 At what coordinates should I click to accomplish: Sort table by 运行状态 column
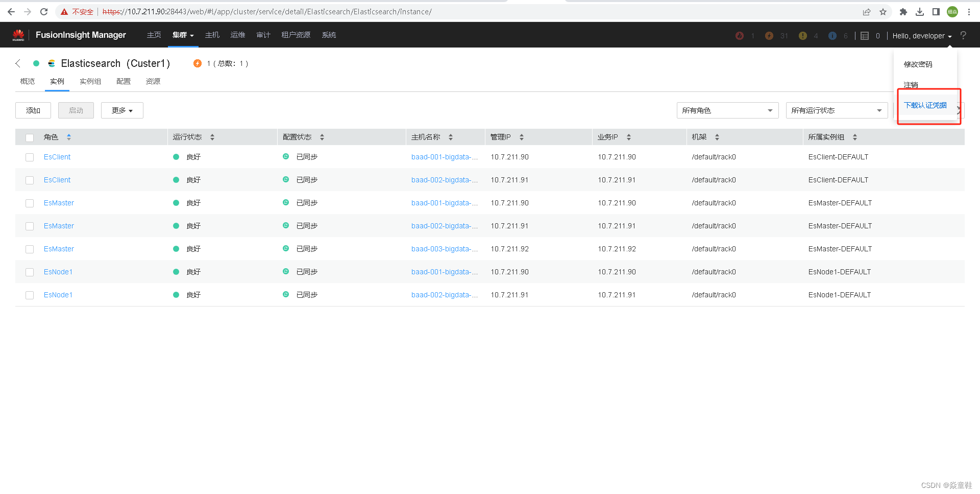pyautogui.click(x=212, y=137)
